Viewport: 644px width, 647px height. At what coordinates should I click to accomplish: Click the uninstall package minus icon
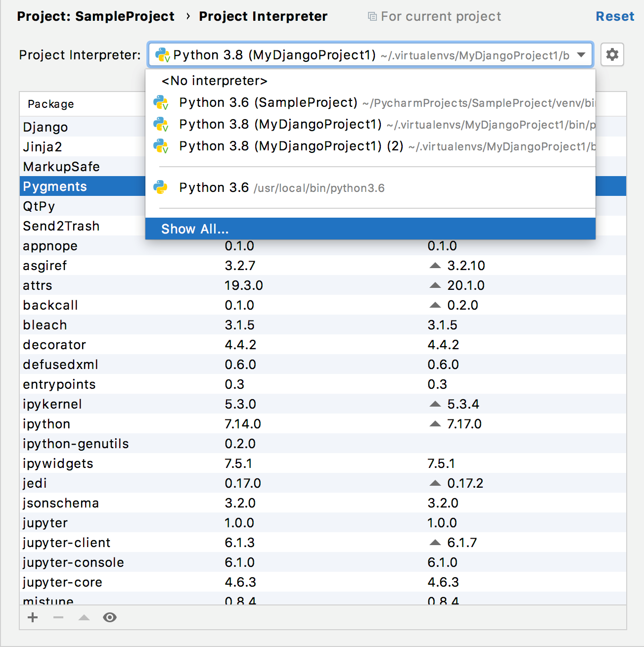[58, 617]
